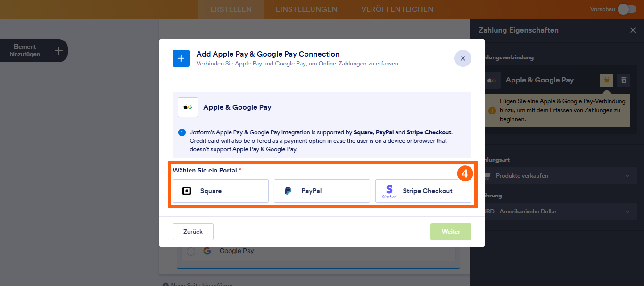
Task: Click the 'Add Apple Pay & Google Pay Connection' title
Action: (268, 54)
